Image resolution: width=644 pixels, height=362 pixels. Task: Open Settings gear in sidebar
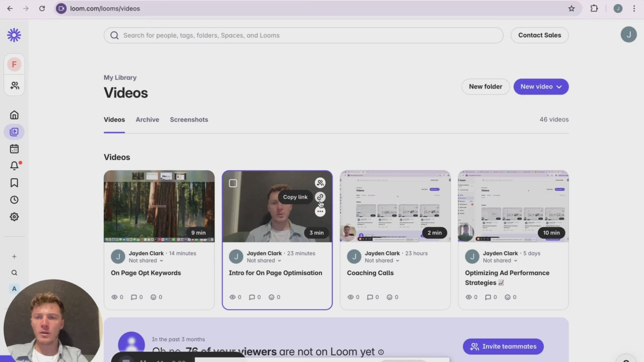[14, 217]
